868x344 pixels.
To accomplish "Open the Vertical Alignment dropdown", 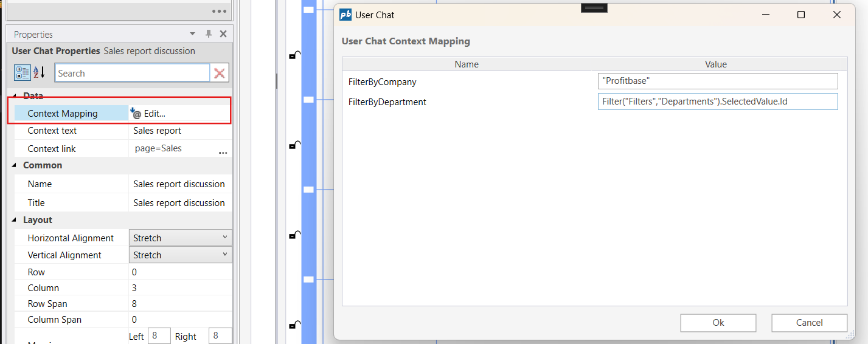I will 180,255.
